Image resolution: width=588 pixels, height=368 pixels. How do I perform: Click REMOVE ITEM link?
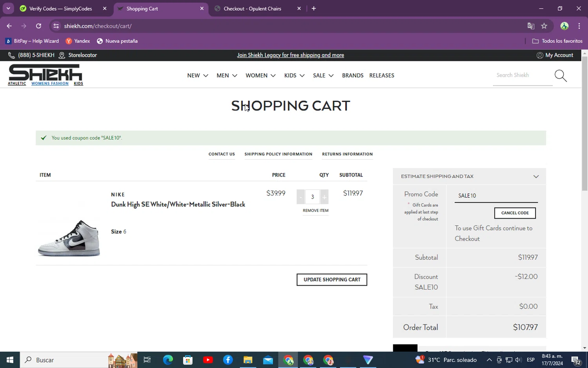click(316, 211)
